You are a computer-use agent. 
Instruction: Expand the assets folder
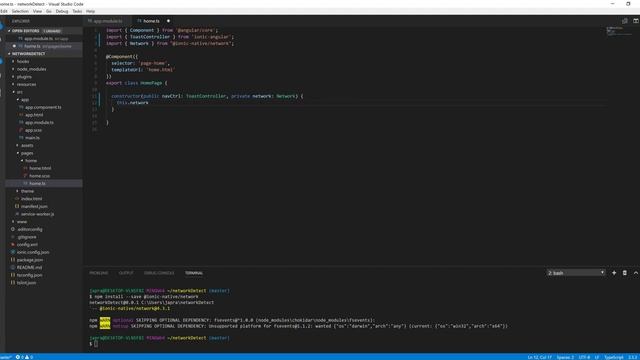click(27, 145)
